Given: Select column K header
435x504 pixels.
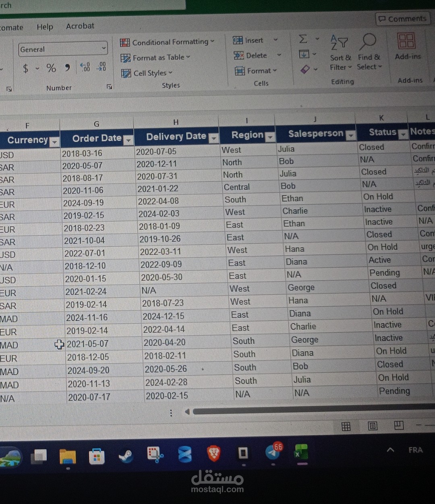Looking at the screenshot, I should tap(381, 118).
